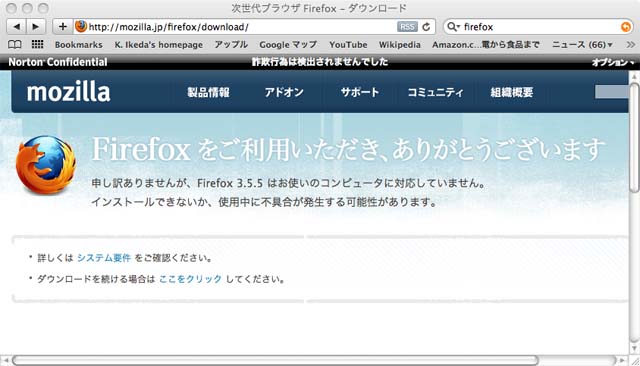Click the 詐欺行為は検出されませんでした status text
Screen dimensions: 640x366
pos(320,62)
